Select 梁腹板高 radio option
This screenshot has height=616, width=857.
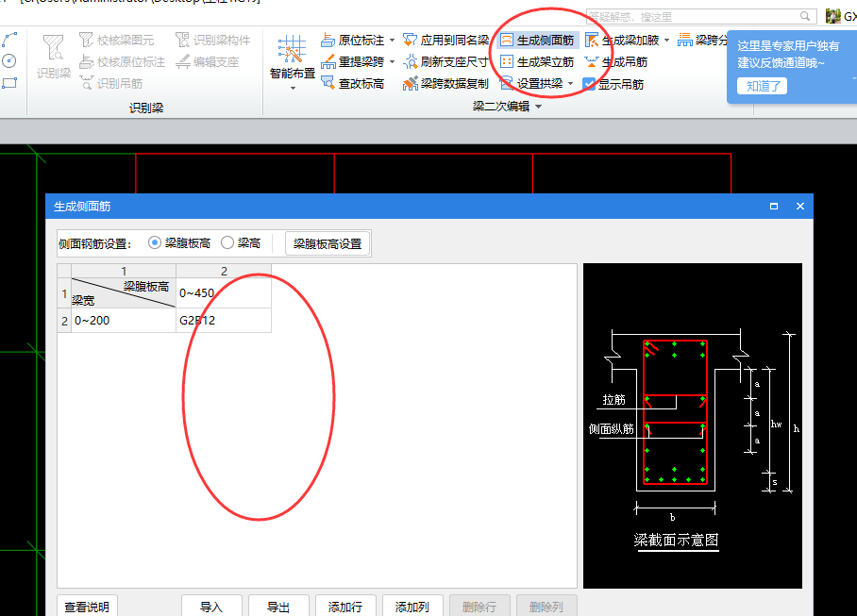[155, 242]
